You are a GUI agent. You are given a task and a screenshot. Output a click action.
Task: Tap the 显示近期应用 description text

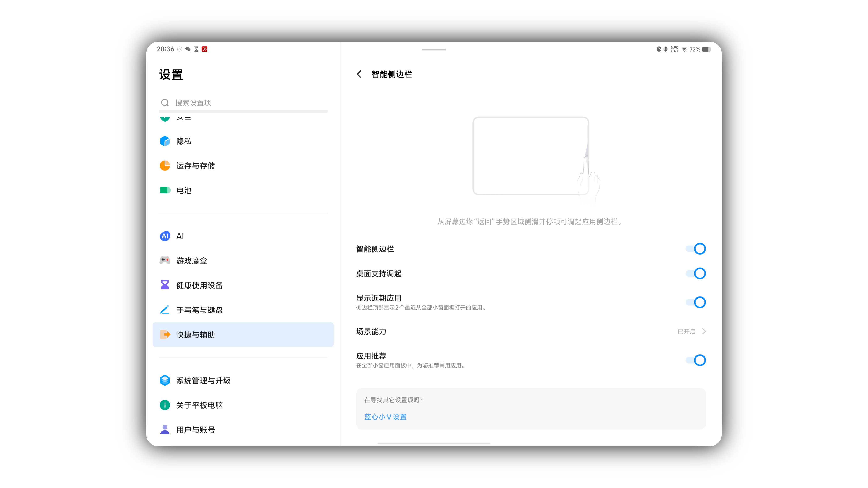[421, 308]
